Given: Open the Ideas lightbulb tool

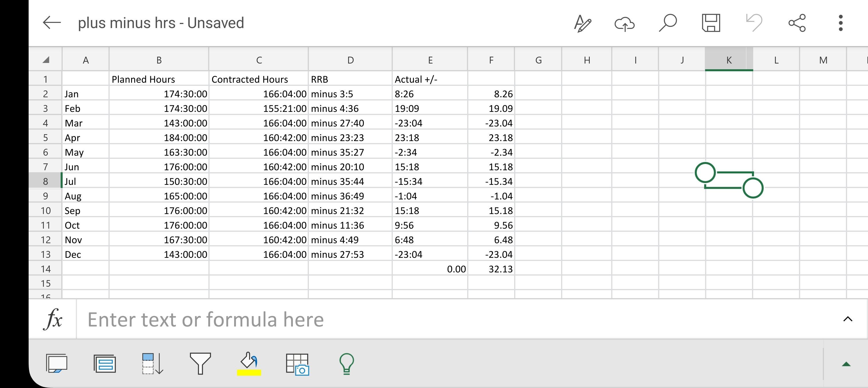Looking at the screenshot, I should click(x=347, y=364).
